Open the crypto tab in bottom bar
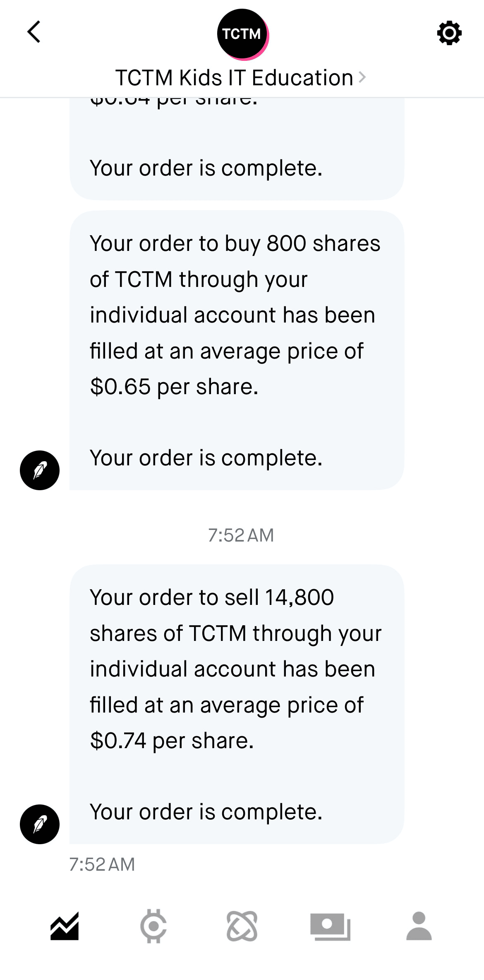 (x=153, y=926)
